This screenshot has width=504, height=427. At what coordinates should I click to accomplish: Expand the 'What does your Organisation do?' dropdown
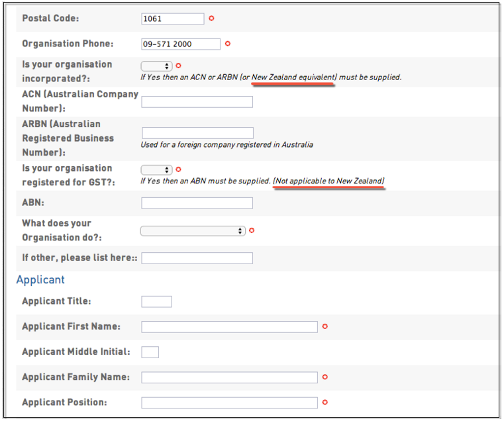[x=193, y=231]
